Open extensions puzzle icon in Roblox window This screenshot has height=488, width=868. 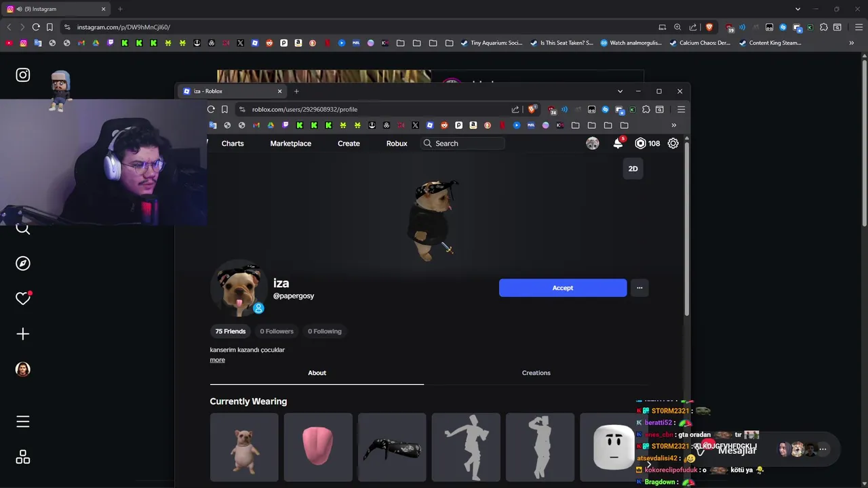click(646, 109)
